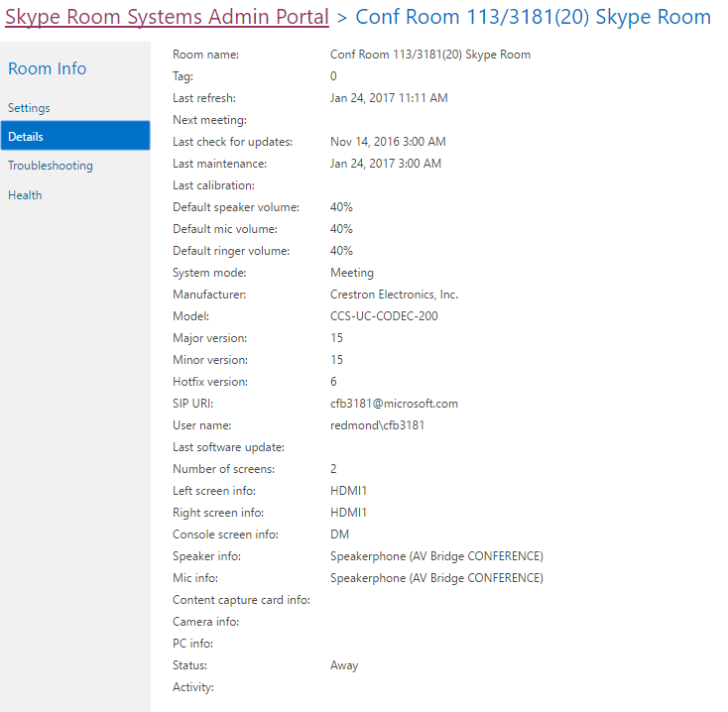
Task: Click the user name redmond\cfb3181
Action: point(377,425)
